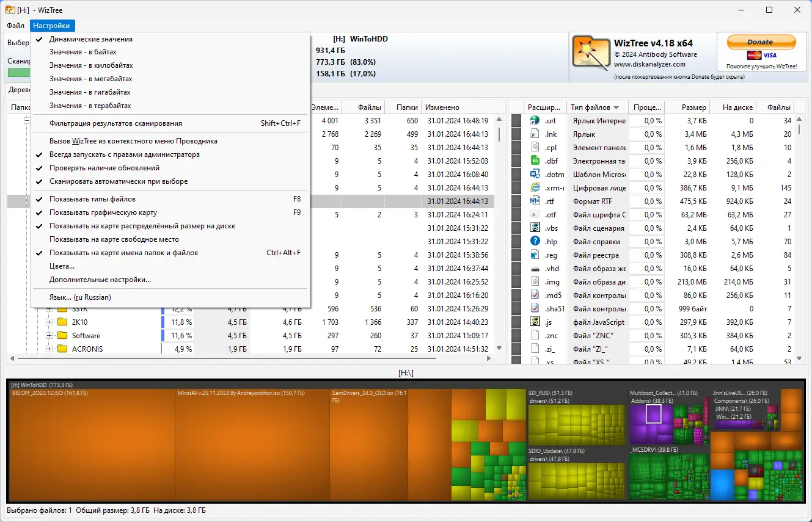Click the .dbf spreadsheet file icon

pyautogui.click(x=535, y=161)
